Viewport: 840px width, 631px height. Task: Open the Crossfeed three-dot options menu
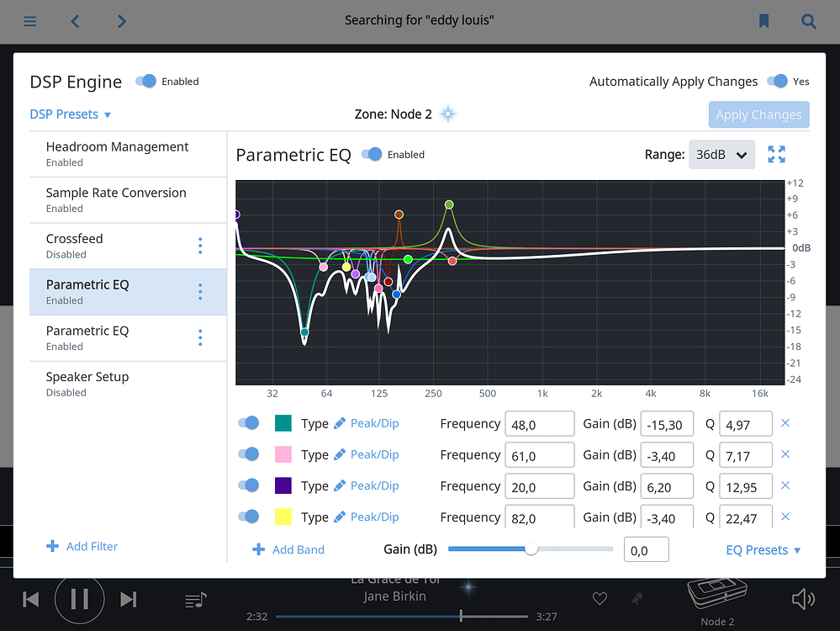(200, 246)
